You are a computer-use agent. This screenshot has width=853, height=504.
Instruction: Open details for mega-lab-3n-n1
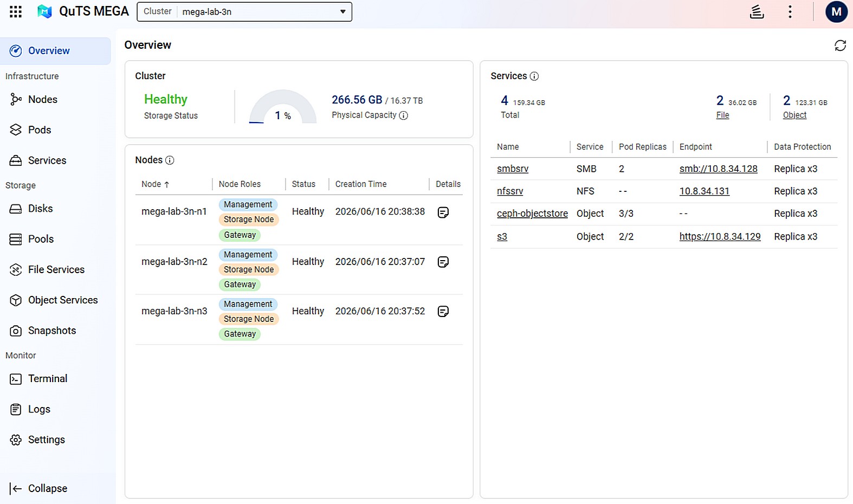tap(443, 212)
